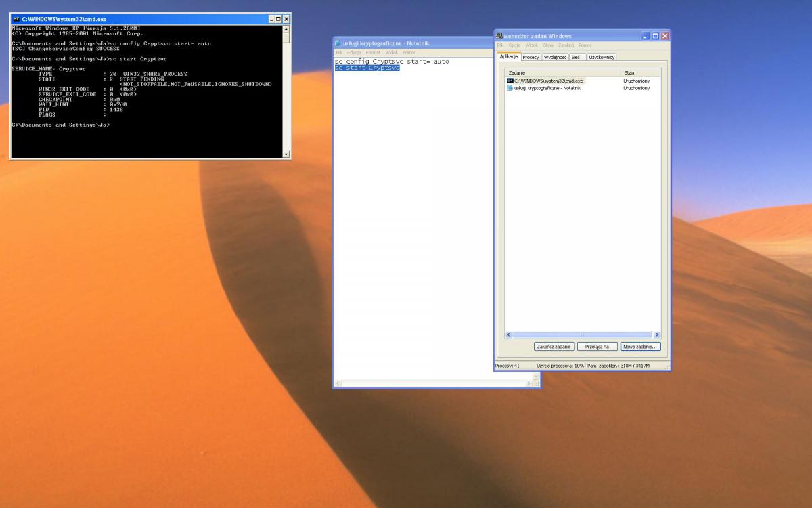Open the Pomoc menu in Notatnik
The height and width of the screenshot is (508, 812).
tap(409, 52)
